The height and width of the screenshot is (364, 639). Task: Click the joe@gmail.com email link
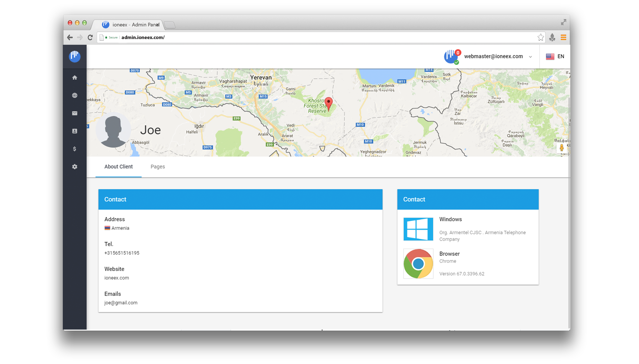(121, 303)
